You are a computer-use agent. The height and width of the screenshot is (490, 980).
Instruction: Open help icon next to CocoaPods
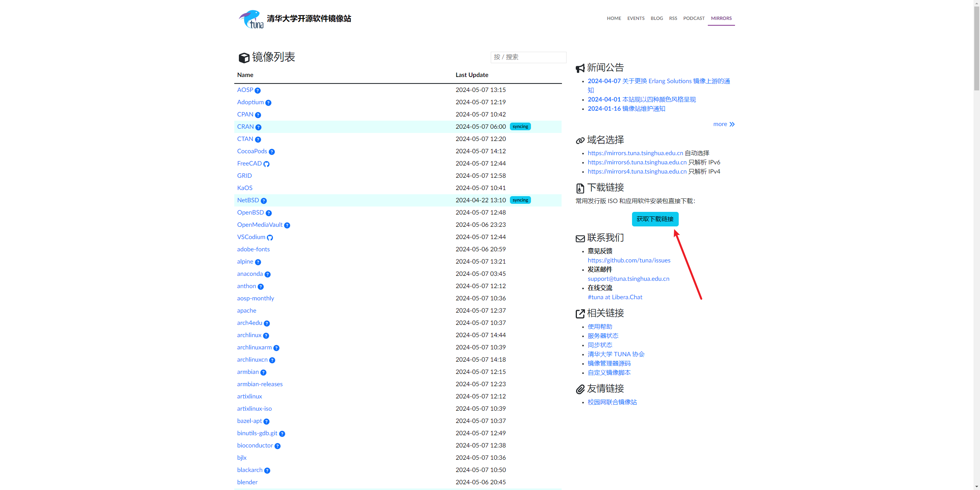click(272, 152)
